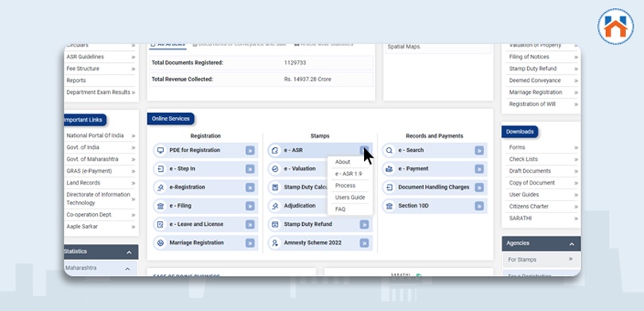Collapse the Maharashtra section chevron
The width and height of the screenshot is (644, 311).
click(127, 269)
